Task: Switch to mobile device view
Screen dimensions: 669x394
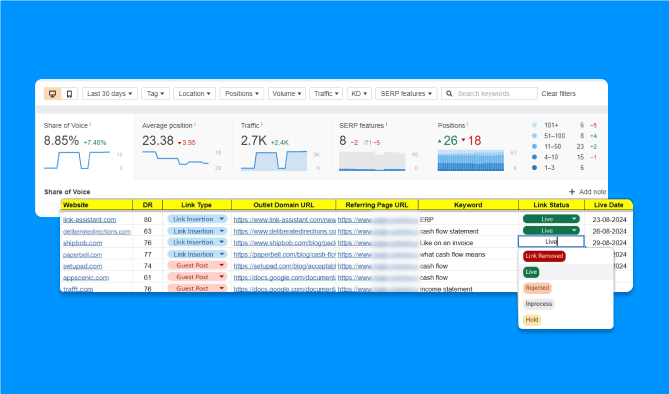Action: pyautogui.click(x=69, y=93)
